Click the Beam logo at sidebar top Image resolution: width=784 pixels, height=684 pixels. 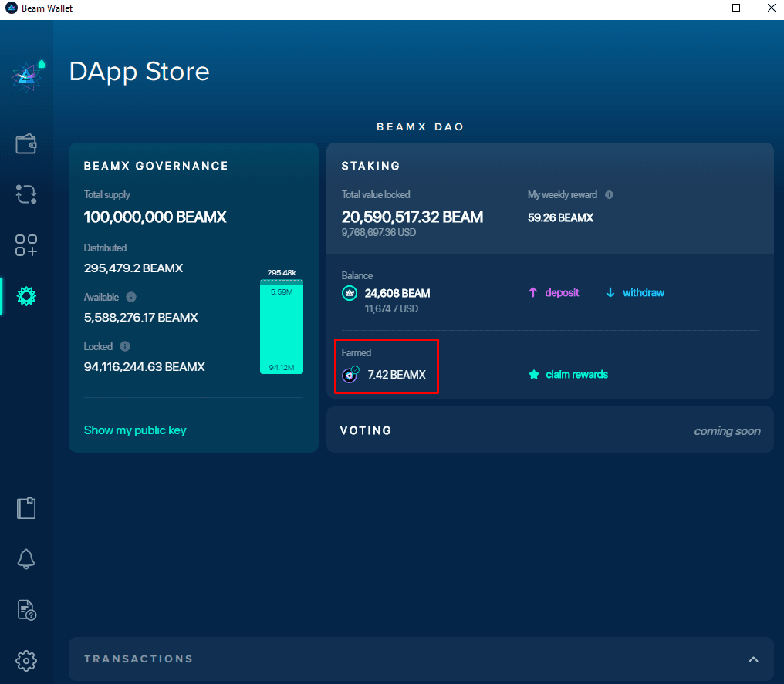coord(26,75)
